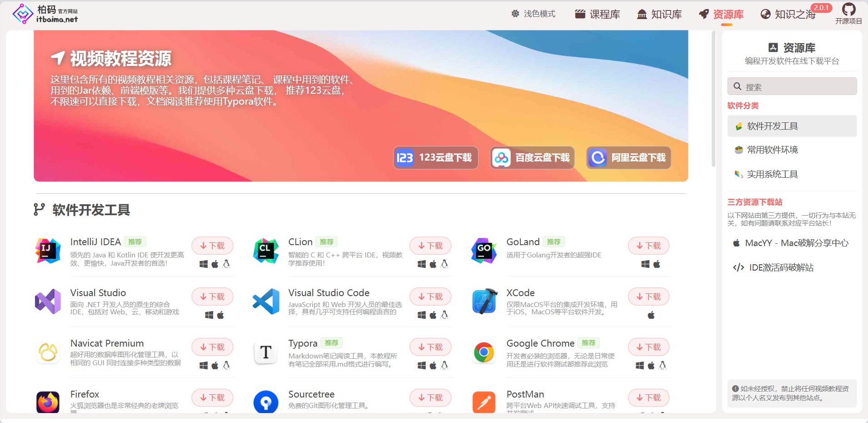
Task: Download PostMan via 下载 button
Action: 649,398
